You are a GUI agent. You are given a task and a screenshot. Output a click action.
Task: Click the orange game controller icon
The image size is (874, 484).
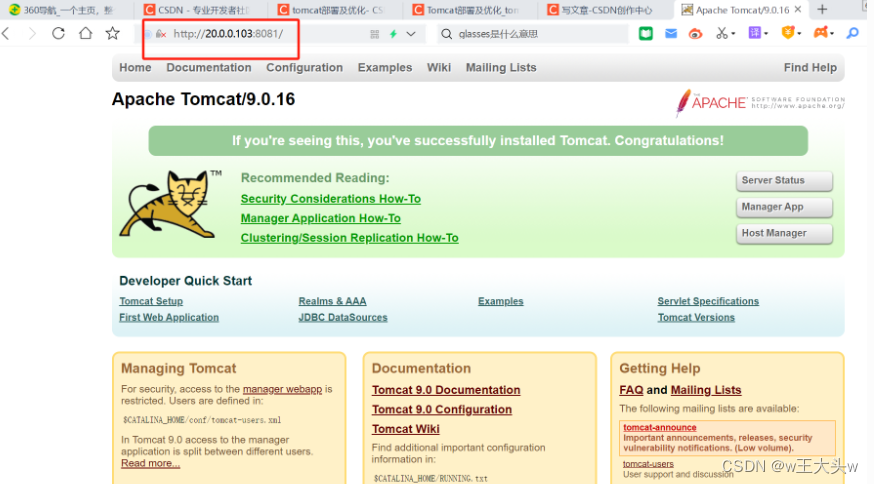(820, 33)
